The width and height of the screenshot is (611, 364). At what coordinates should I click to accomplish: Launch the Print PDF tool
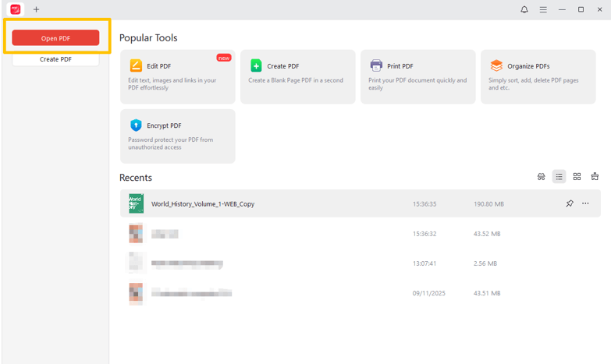(417, 76)
